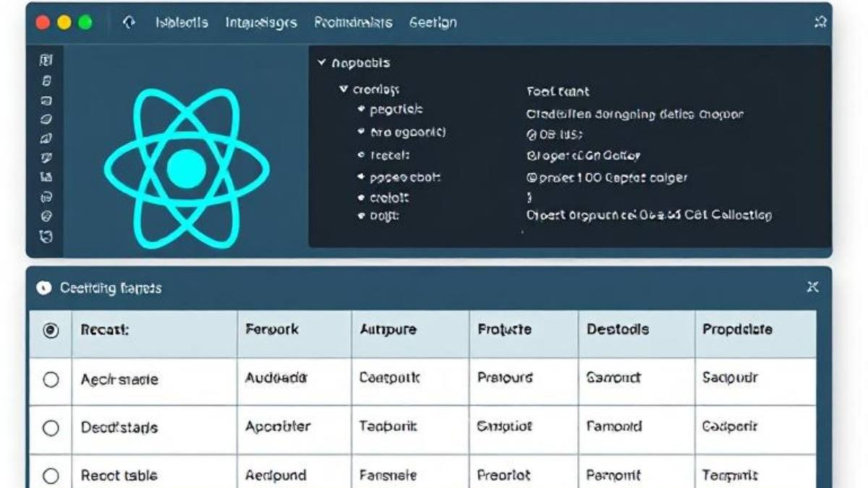
Task: Select the 'pegcrick' tree item
Action: pos(396,110)
